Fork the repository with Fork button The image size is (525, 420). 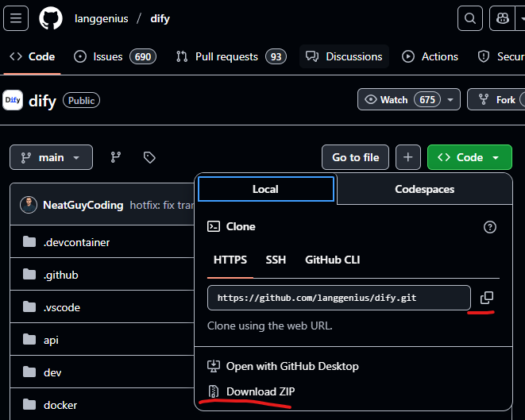point(498,99)
